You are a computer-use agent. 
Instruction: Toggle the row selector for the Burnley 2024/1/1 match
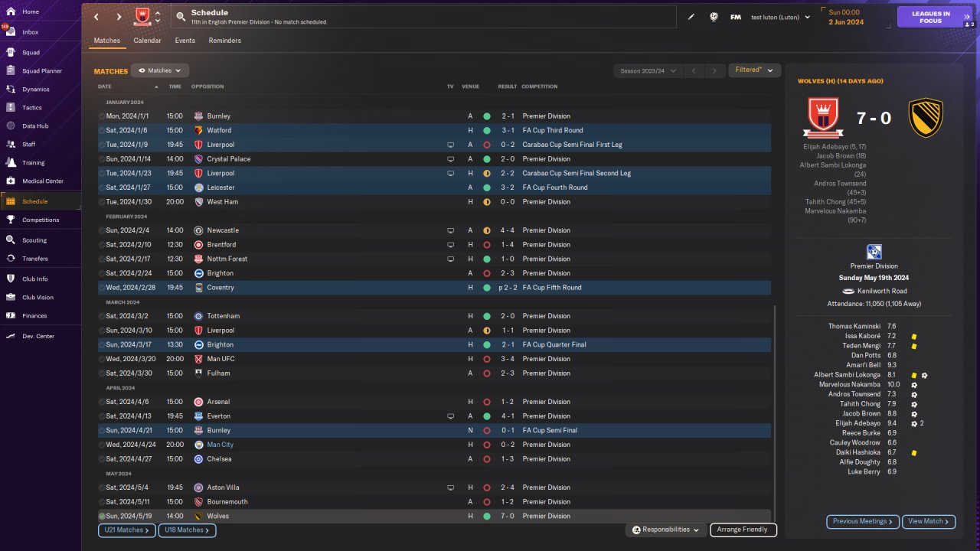(x=102, y=116)
